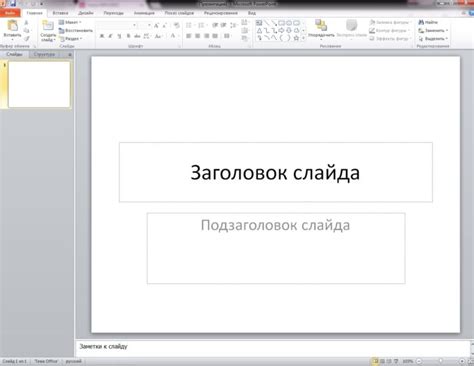Click the zoom slider in status bar
Image resolution: width=474 pixels, height=366 pixels.
coord(441,361)
